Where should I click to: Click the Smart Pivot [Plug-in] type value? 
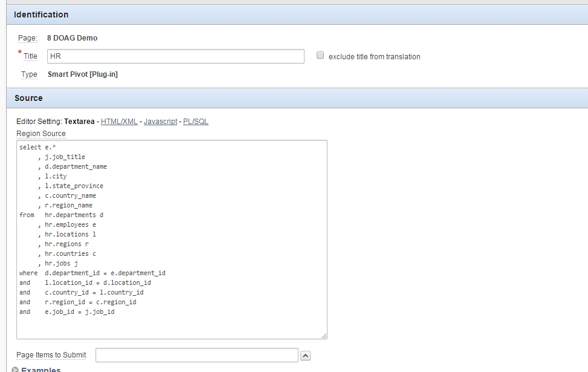(x=83, y=74)
